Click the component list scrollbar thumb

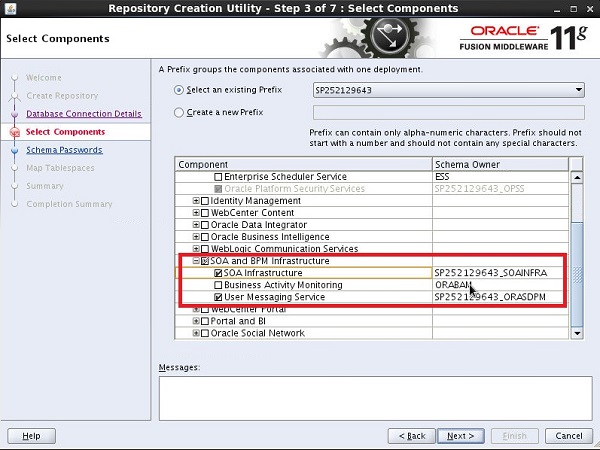click(x=577, y=274)
